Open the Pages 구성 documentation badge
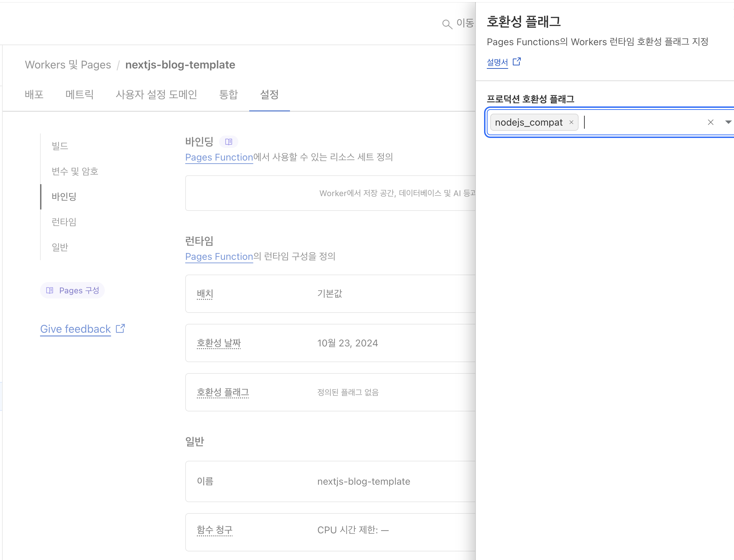 (73, 290)
